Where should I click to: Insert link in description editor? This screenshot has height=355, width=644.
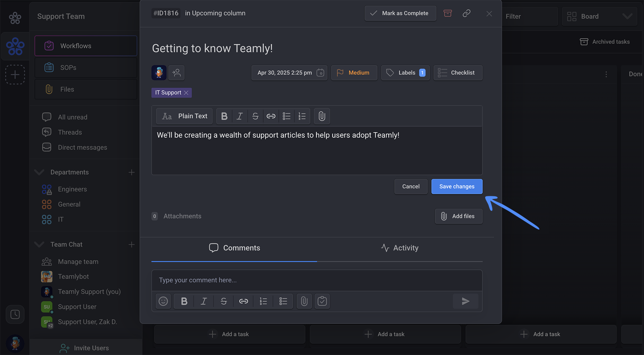point(271,116)
